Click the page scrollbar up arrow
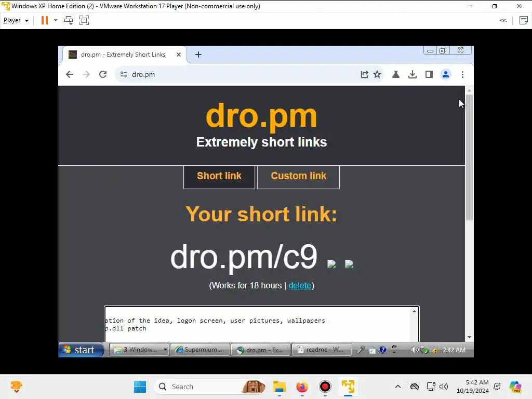The image size is (532, 399). pos(469,90)
